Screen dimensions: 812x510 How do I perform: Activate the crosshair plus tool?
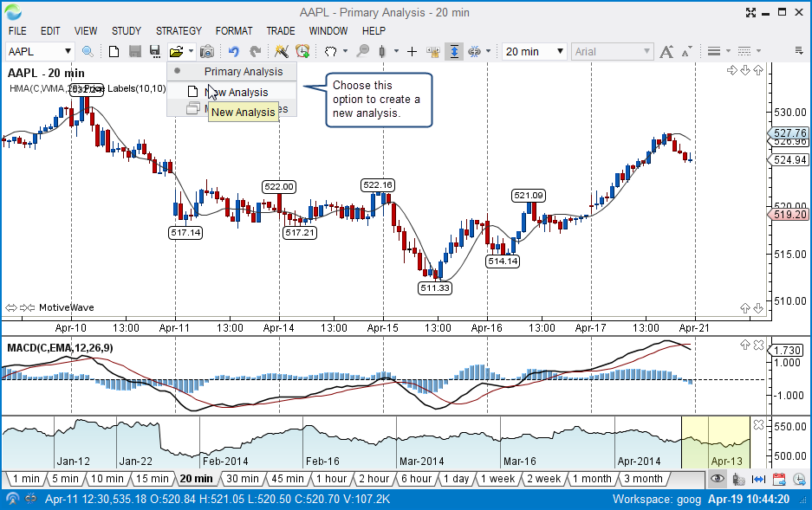pyautogui.click(x=412, y=51)
